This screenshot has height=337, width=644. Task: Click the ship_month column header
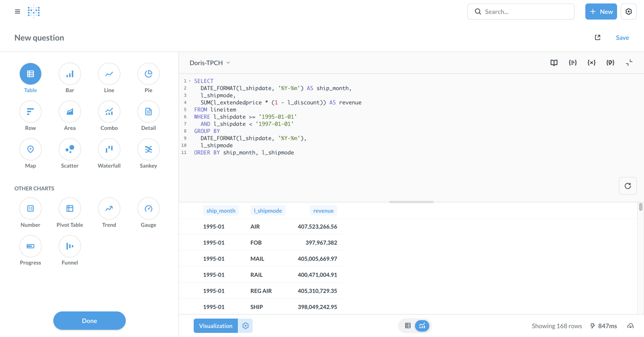[220, 211]
